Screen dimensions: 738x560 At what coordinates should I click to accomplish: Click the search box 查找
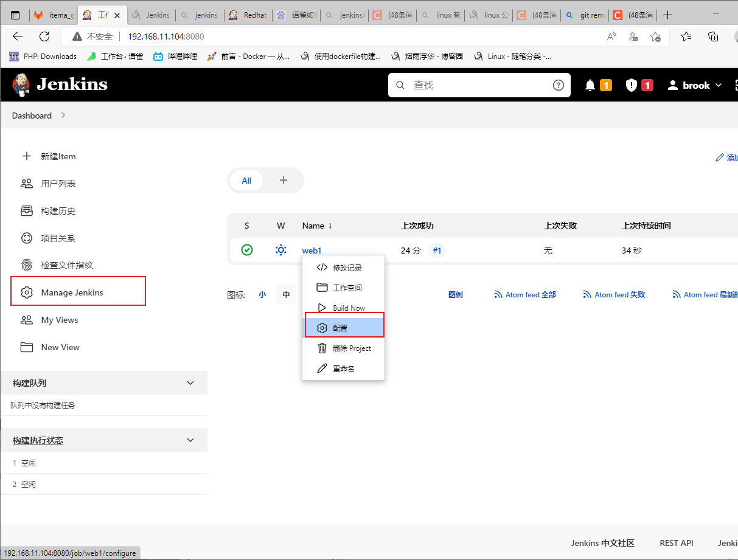click(479, 85)
